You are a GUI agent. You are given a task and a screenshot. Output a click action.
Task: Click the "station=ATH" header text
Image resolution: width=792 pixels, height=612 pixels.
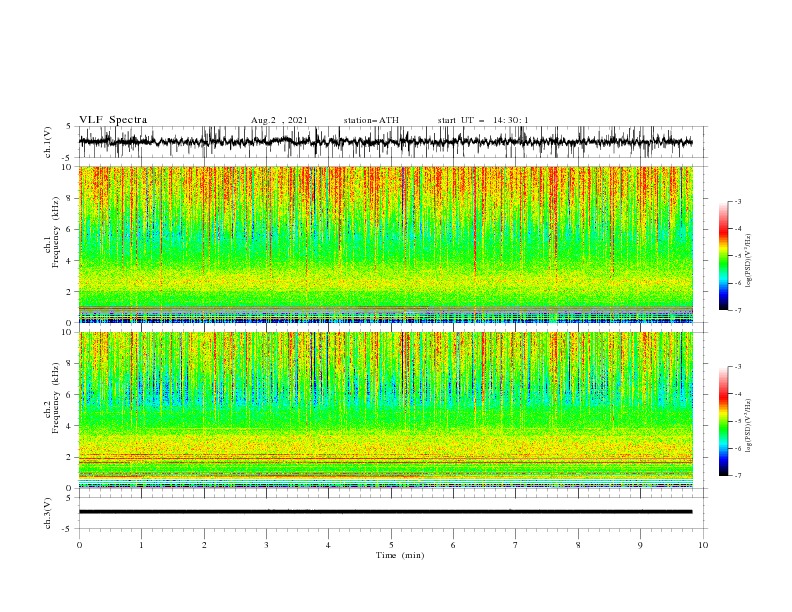click(371, 120)
